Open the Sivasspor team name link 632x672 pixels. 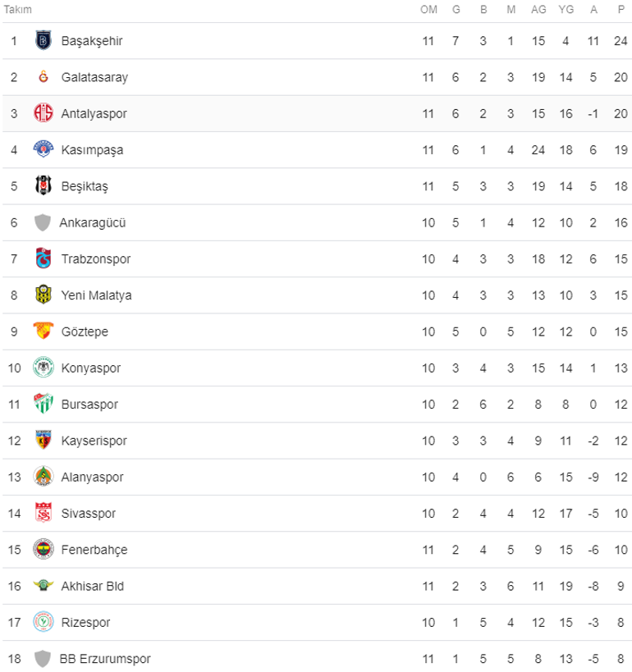[x=88, y=514]
